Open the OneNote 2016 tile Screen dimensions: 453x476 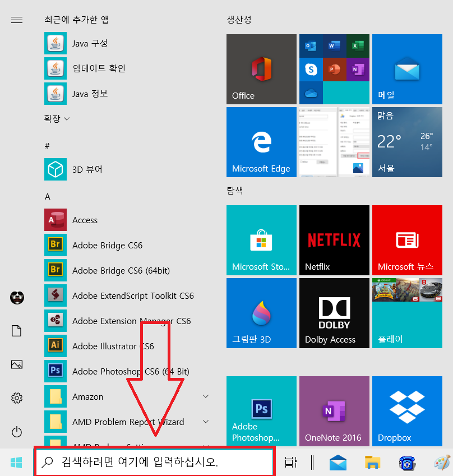334,411
